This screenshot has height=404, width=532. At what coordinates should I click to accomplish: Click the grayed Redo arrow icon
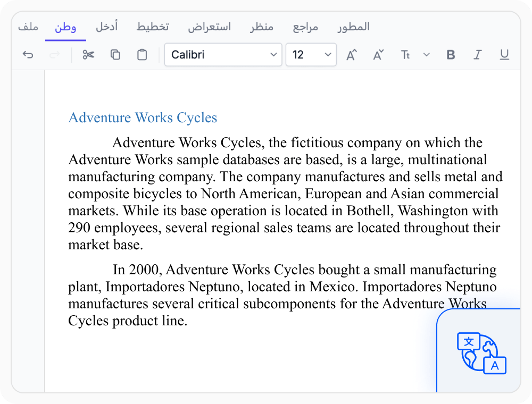pos(55,55)
